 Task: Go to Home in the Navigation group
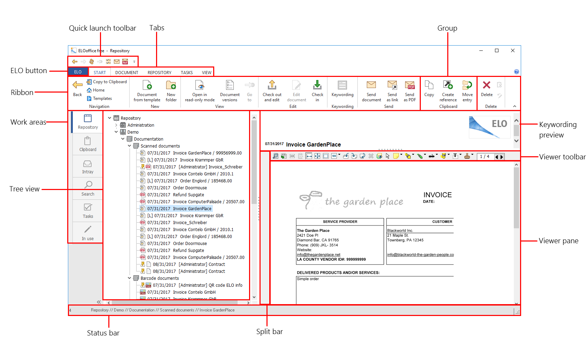click(x=96, y=90)
